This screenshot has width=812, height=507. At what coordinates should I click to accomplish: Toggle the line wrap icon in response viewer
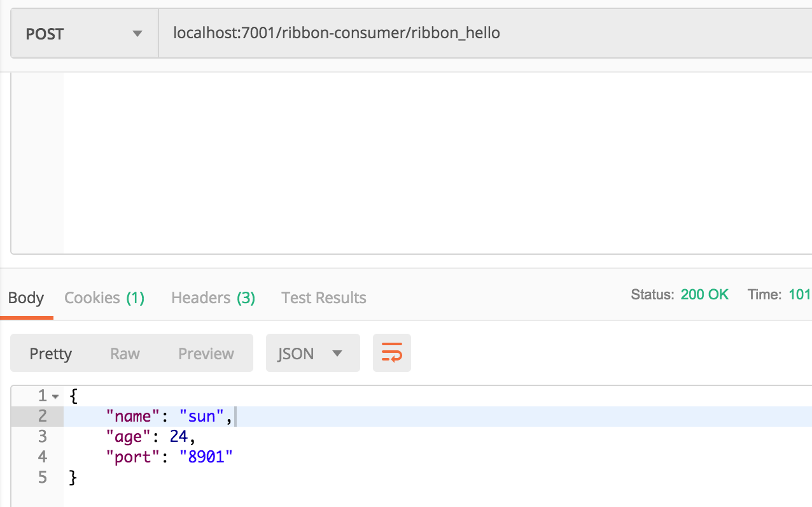(391, 353)
